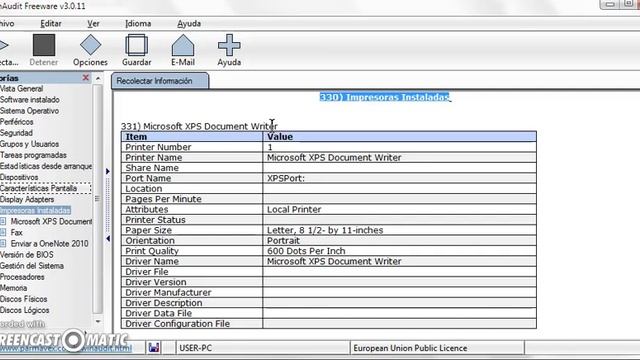Select Impresoras Instaladas category in tree
The height and width of the screenshot is (360, 640).
click(35, 210)
